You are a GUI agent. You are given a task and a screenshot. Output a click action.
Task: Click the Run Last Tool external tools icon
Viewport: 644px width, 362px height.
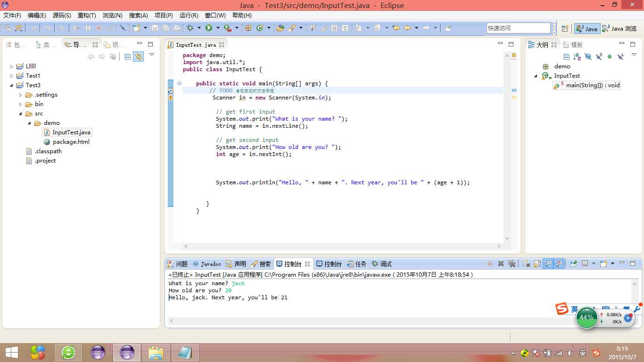227,28
